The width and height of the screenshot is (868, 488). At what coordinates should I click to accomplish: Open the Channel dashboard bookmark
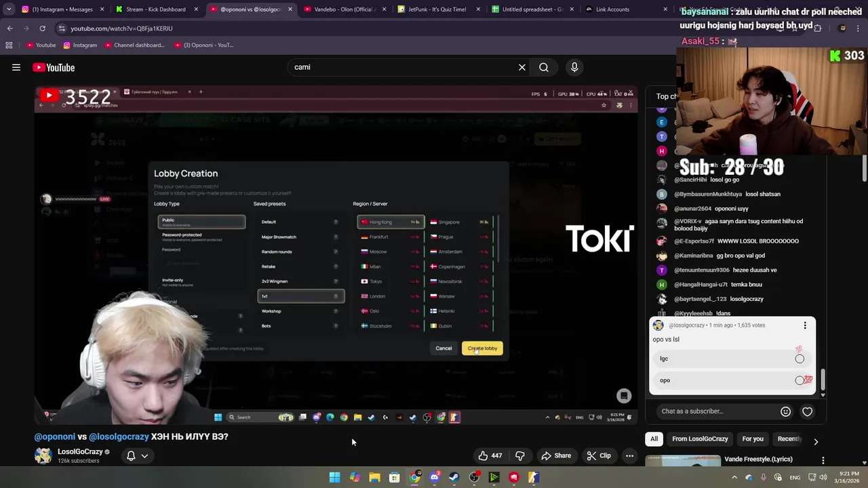tap(134, 45)
